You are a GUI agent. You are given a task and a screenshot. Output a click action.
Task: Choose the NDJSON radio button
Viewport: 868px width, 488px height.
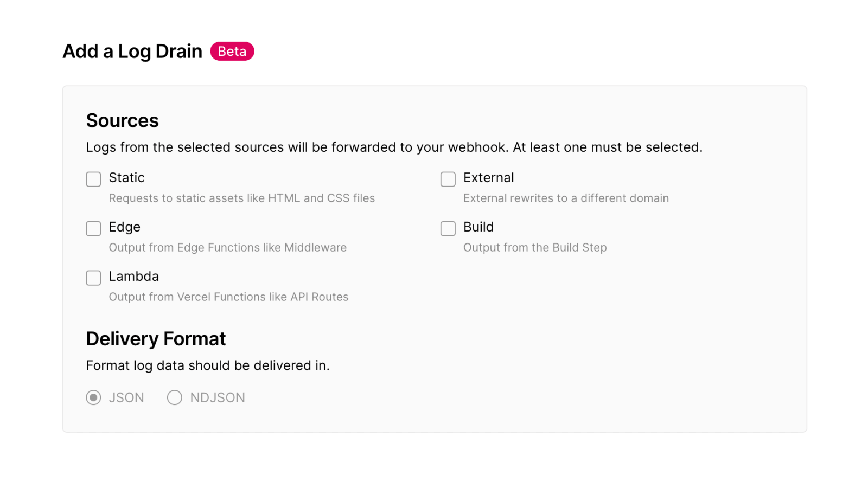point(174,397)
